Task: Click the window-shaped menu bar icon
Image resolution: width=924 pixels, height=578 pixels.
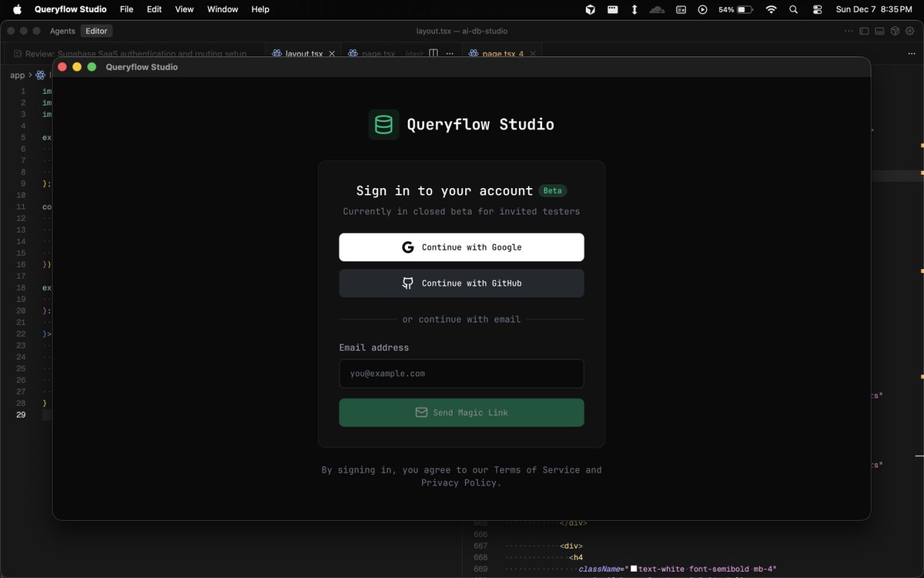Action: (612, 9)
